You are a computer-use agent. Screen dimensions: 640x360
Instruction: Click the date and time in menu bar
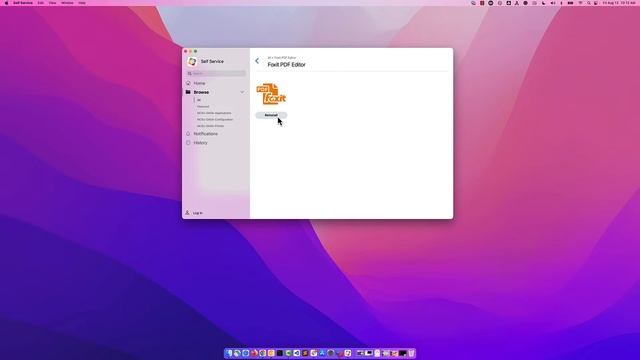(x=619, y=3)
